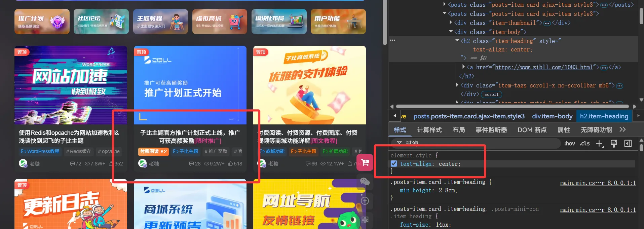Click the DOM tree horizontal scrollbar
This screenshot has height=229, width=644.
(513, 106)
